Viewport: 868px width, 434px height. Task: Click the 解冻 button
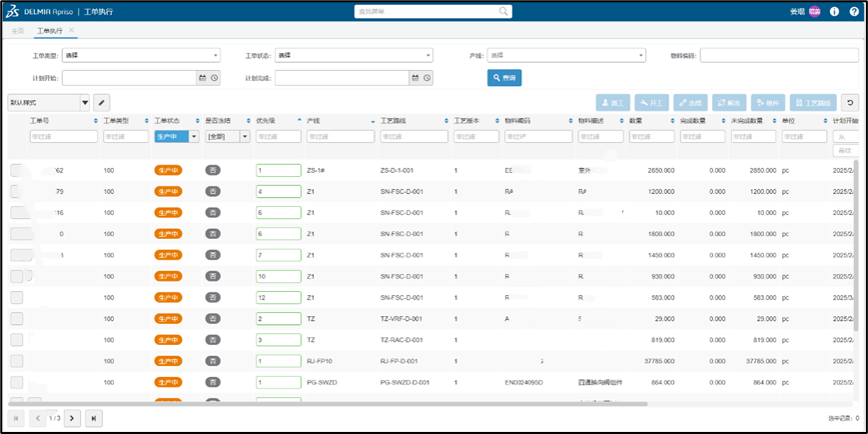point(729,103)
